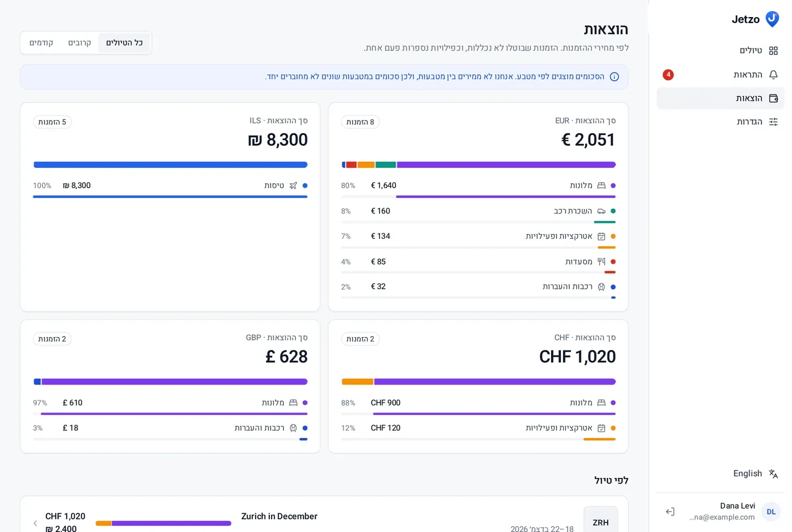The width and height of the screenshot is (792, 532).
Task: Click the cutlery icon in מסעדות row
Action: [601, 262]
